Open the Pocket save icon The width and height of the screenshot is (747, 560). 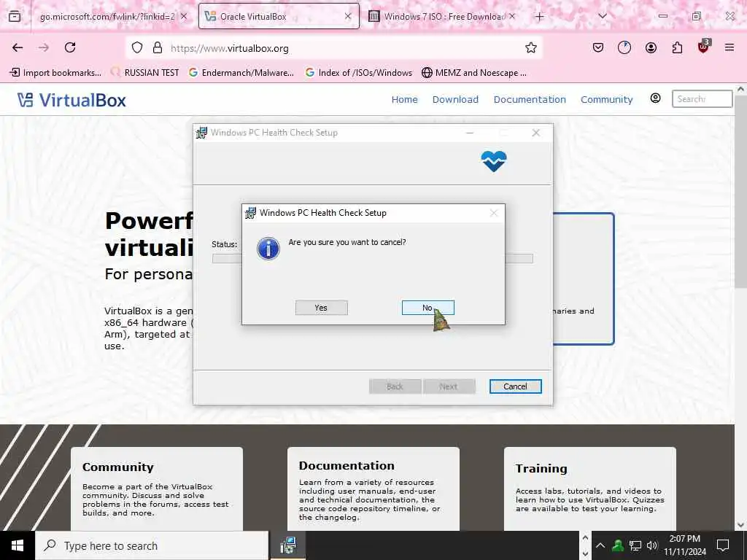pos(598,47)
